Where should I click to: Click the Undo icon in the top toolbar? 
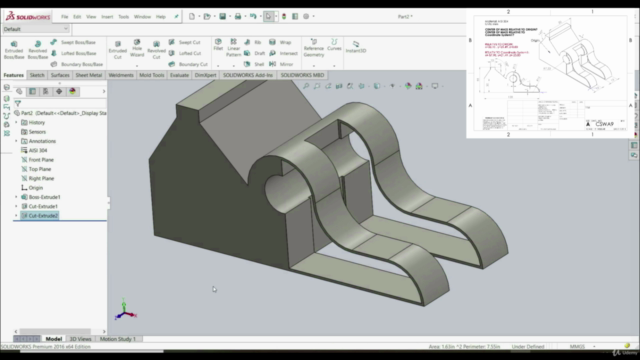[253, 16]
